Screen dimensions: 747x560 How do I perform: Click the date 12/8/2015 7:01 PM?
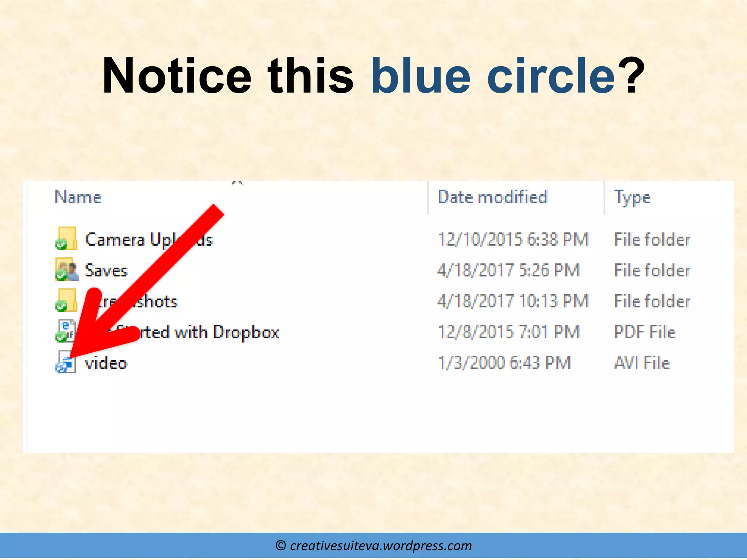pos(508,332)
